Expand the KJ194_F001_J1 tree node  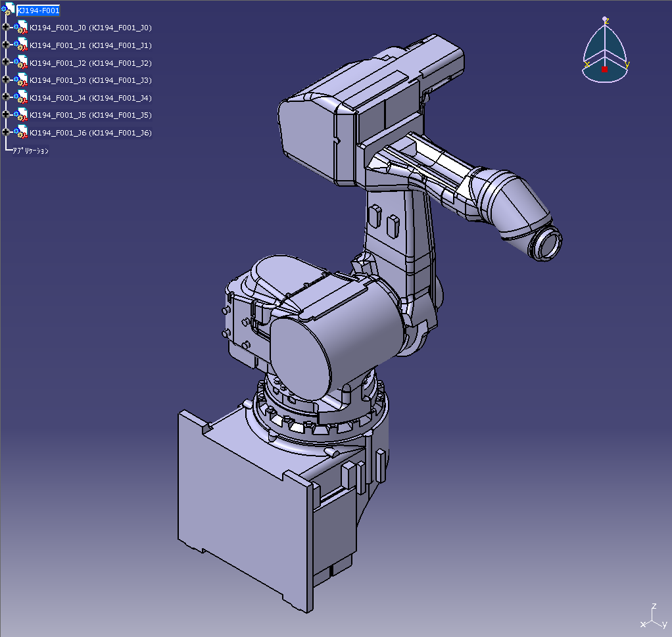pyautogui.click(x=5, y=45)
